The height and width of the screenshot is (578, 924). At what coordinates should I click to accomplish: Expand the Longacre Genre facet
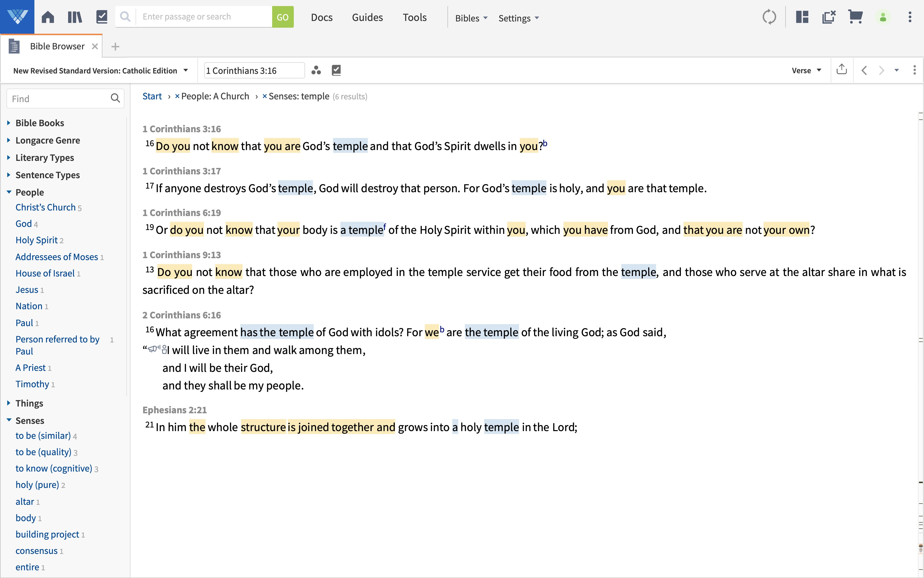(x=9, y=140)
